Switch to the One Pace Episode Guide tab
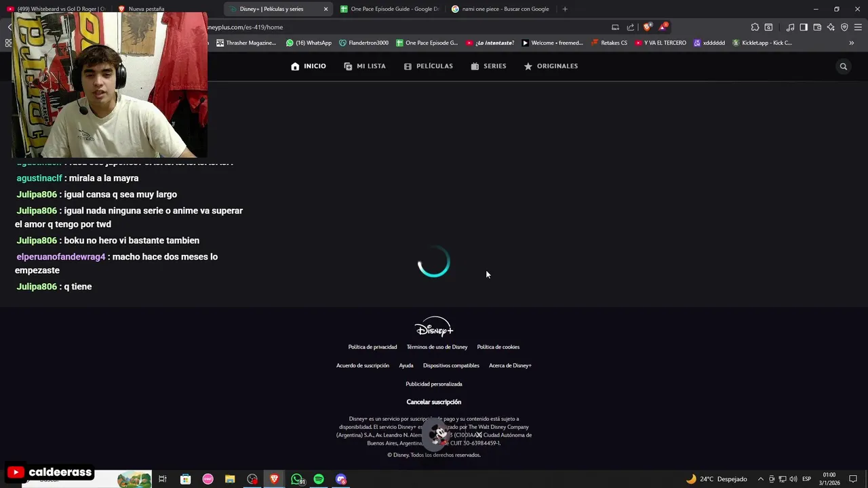The image size is (868, 488). [x=389, y=9]
